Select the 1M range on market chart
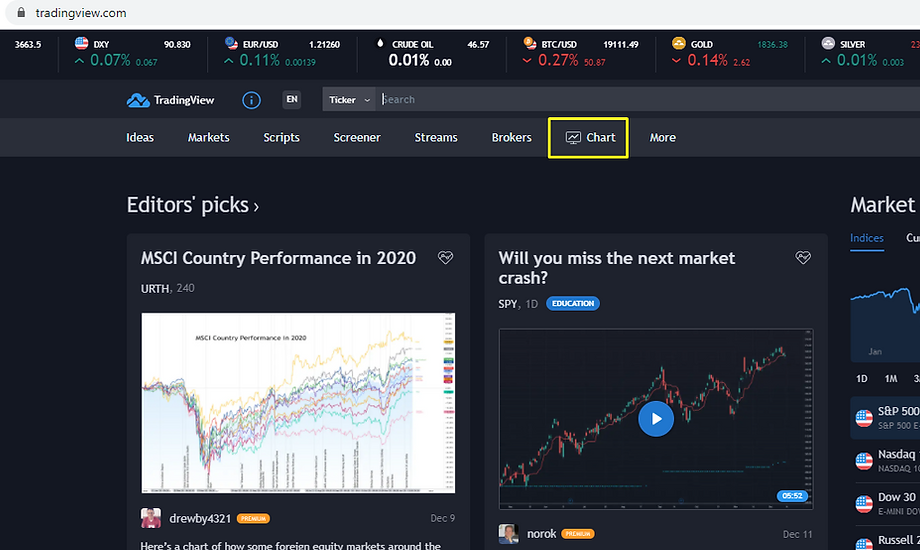 pyautogui.click(x=891, y=379)
